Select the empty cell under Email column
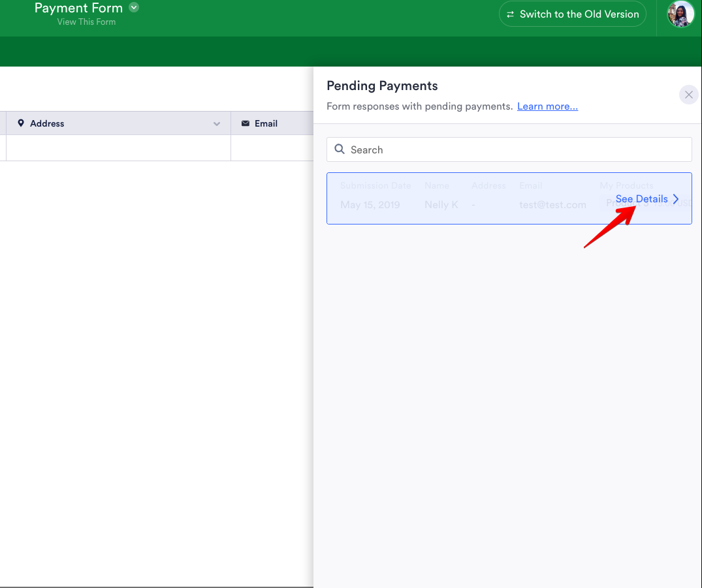The image size is (702, 588). 272,148
